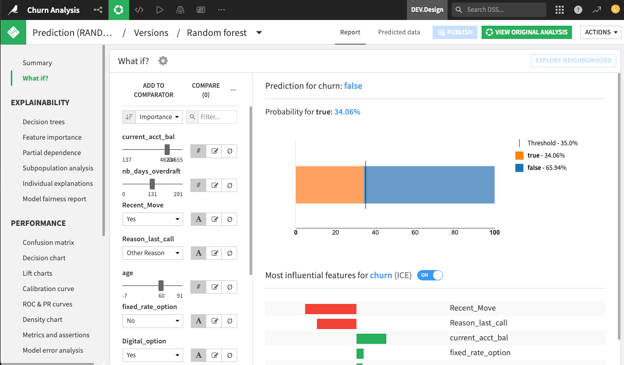Open the flow share icon
This screenshot has height=365, width=624.
[x=98, y=10]
